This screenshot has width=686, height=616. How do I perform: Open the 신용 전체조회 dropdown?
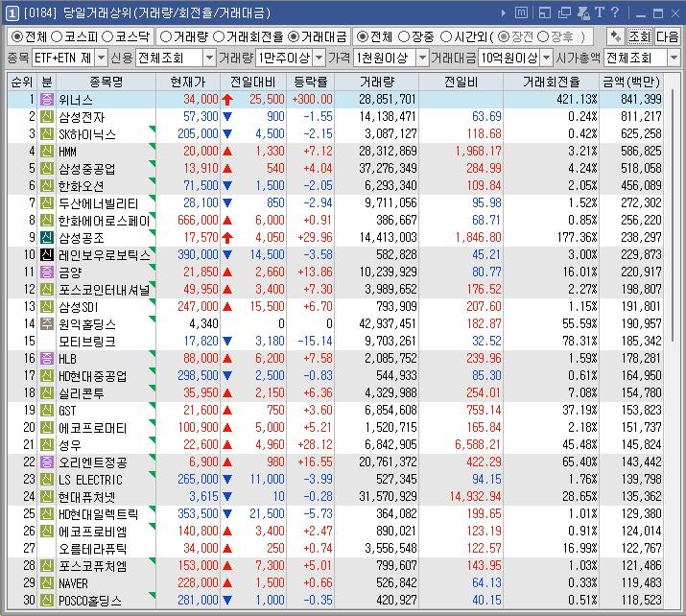pos(209,58)
